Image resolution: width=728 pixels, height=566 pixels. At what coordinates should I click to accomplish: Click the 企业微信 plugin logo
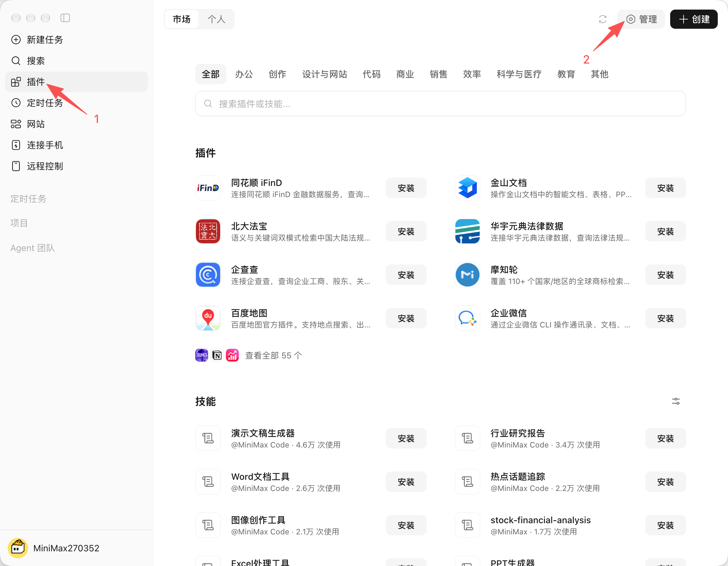tap(467, 318)
